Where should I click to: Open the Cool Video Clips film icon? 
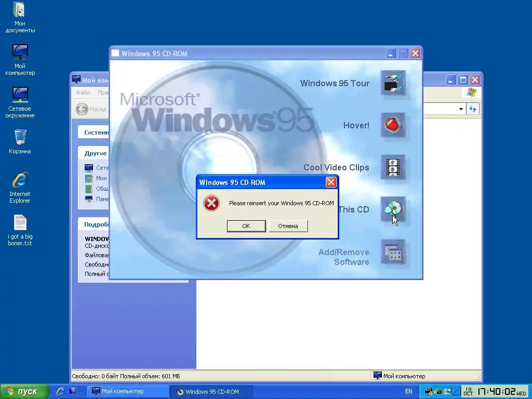[x=393, y=167]
